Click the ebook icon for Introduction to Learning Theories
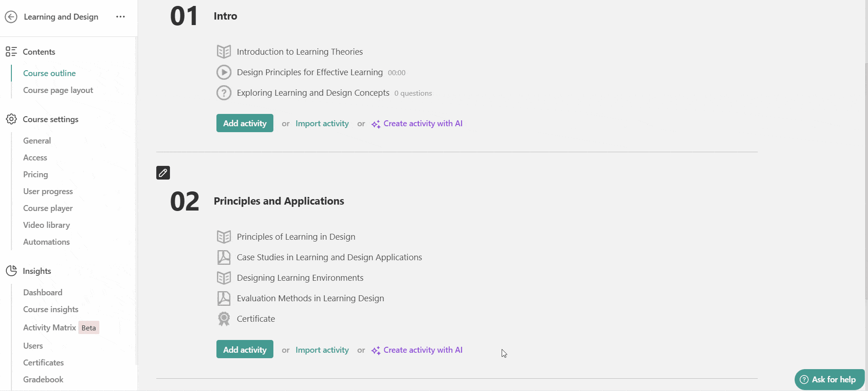 coord(224,51)
